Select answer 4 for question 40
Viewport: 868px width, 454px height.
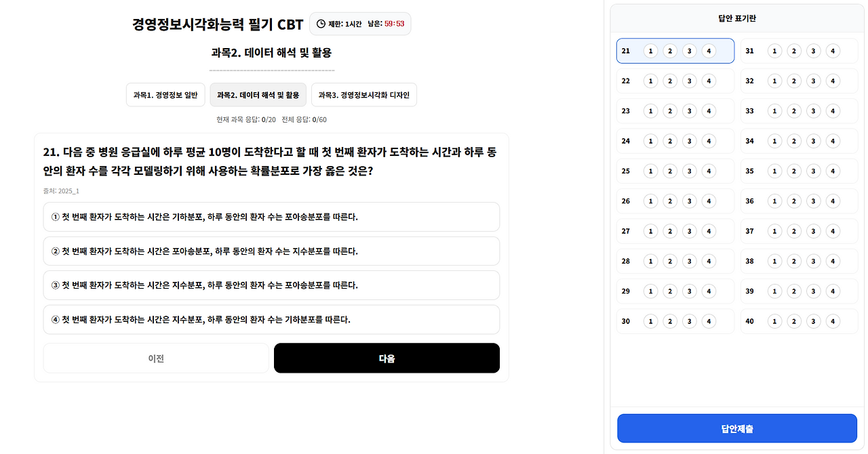pos(833,321)
